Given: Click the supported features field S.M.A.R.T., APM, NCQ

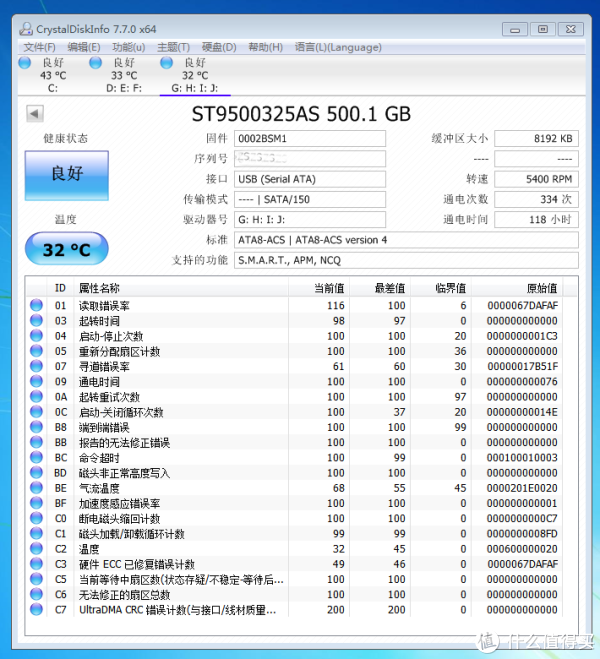Looking at the screenshot, I should [x=406, y=260].
